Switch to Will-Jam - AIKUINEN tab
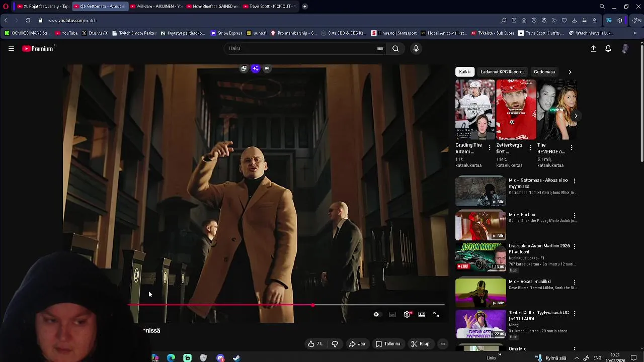The image size is (644, 362). point(155,7)
